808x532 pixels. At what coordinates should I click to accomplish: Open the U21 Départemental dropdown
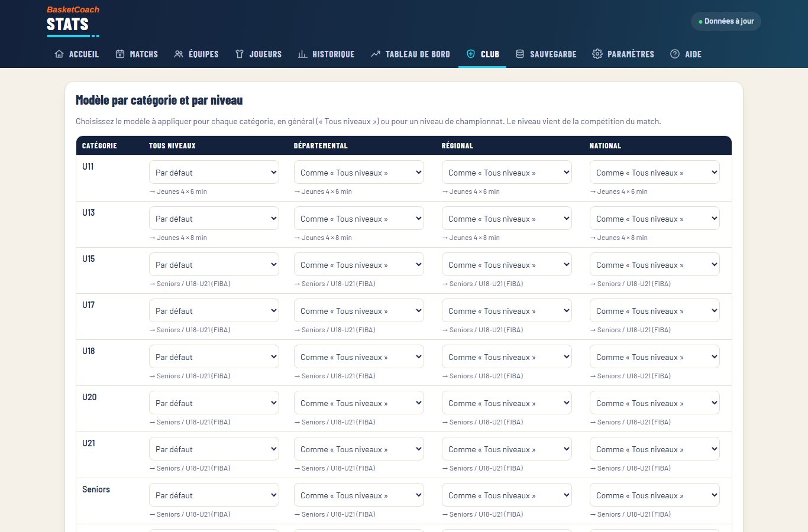coord(359,449)
